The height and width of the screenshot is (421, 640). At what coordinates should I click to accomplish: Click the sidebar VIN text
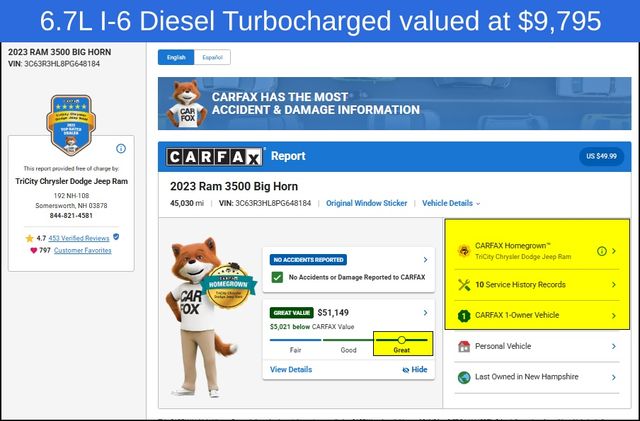[54, 64]
